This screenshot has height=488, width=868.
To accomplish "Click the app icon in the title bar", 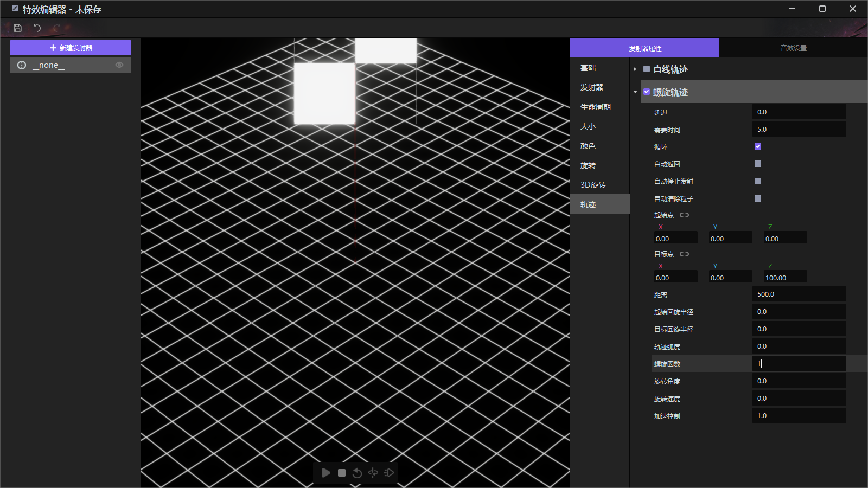I will pyautogui.click(x=15, y=9).
